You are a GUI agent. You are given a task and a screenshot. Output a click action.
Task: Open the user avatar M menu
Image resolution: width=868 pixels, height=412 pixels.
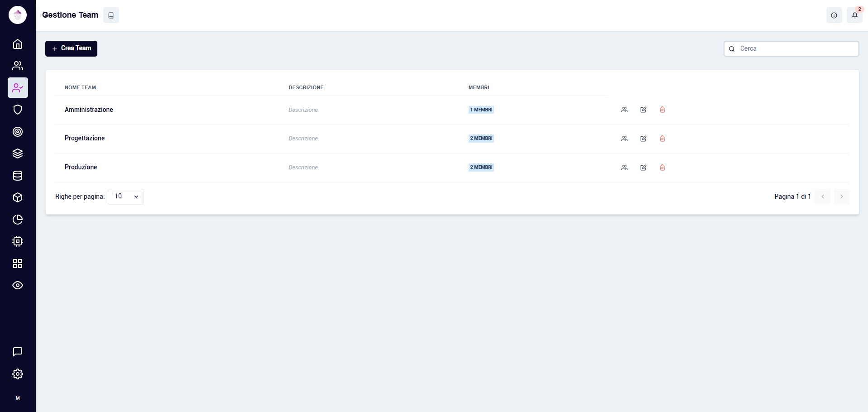pos(18,398)
